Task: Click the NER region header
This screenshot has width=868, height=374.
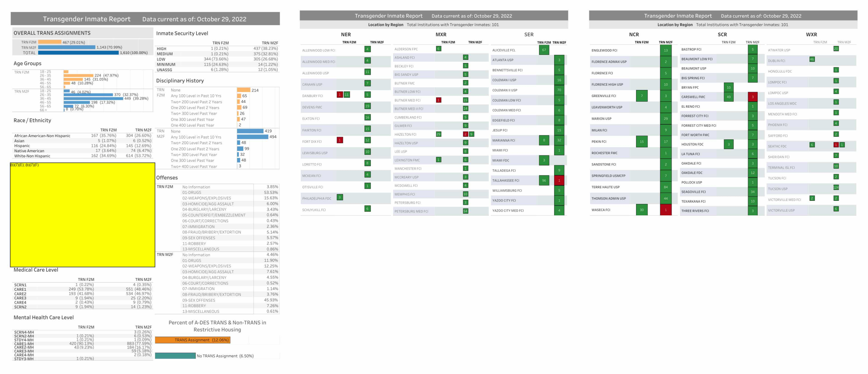Action: [x=346, y=34]
